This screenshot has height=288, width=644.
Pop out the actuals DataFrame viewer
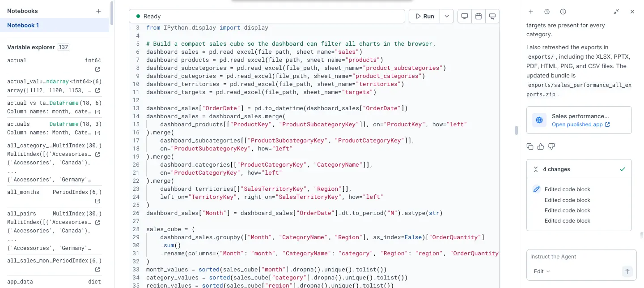tap(97, 133)
